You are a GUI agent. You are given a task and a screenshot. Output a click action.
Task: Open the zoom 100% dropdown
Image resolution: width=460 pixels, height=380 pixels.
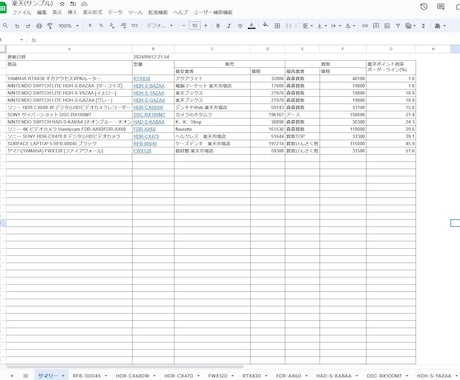click(x=69, y=26)
